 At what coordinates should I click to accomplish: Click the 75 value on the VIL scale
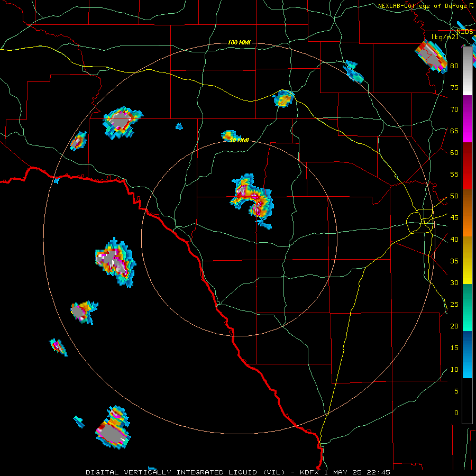454,87
